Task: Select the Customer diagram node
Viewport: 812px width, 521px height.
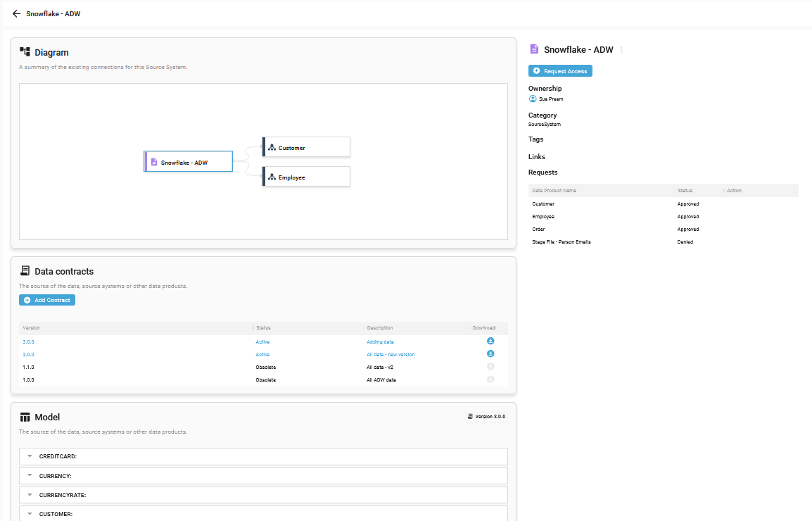Action: click(x=306, y=147)
